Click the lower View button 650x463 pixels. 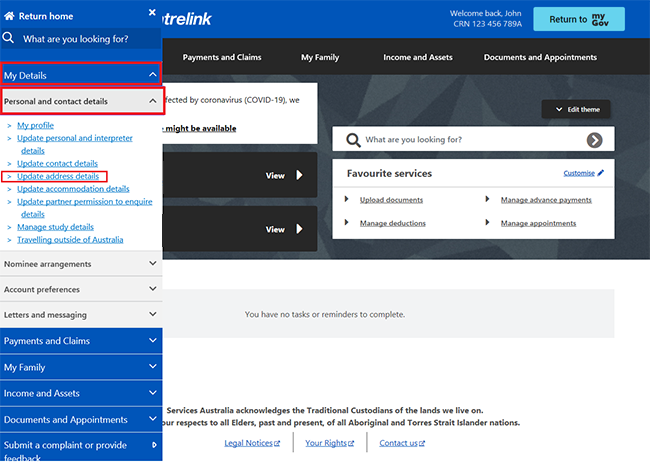[x=284, y=229]
